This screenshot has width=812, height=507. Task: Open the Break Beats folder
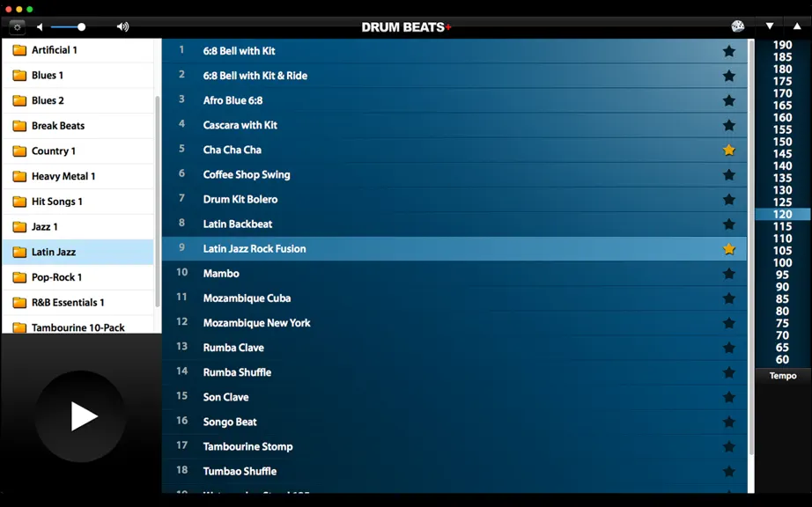coord(78,126)
